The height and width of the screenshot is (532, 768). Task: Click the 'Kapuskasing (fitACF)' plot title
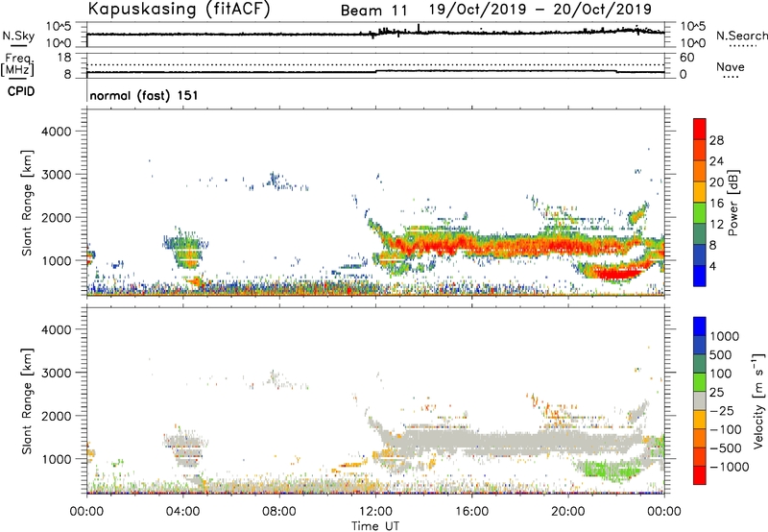[x=179, y=9]
